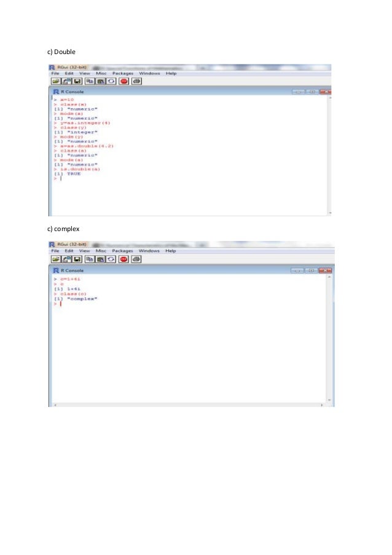Click 'R Console' title in Double window
Viewport: 392px width, 555px height.
click(x=73, y=92)
